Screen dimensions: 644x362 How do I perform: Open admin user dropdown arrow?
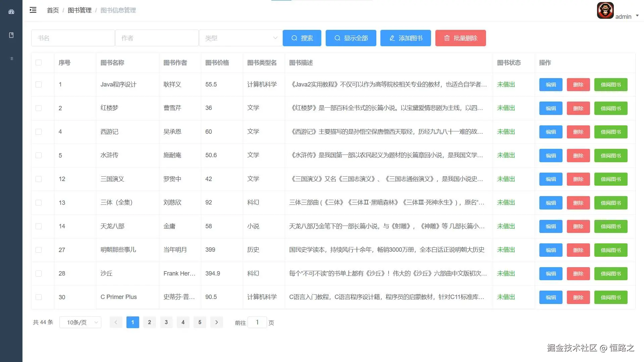pyautogui.click(x=637, y=16)
